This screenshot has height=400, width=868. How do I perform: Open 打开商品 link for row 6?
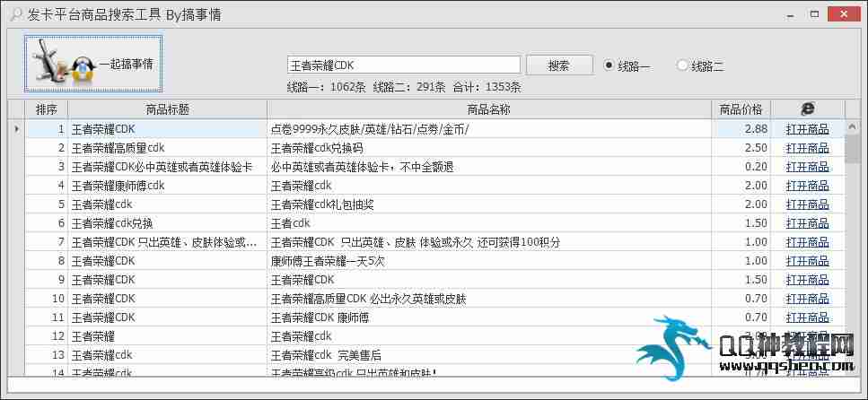[x=808, y=223]
